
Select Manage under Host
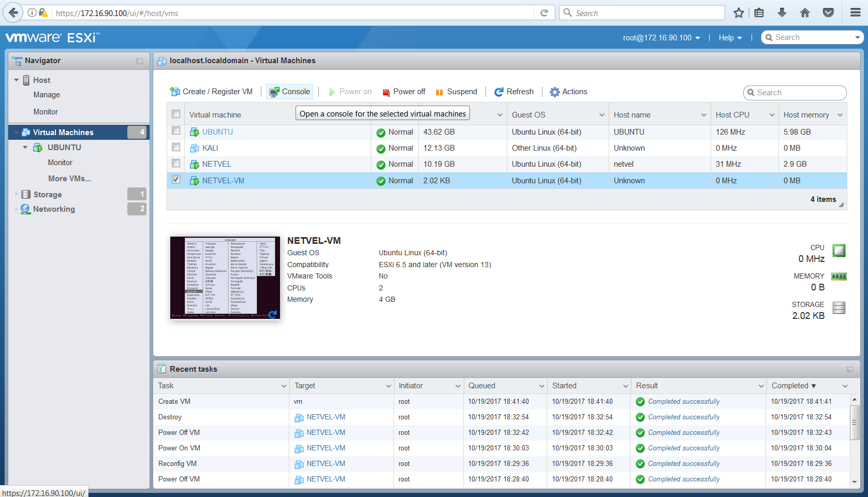point(47,95)
